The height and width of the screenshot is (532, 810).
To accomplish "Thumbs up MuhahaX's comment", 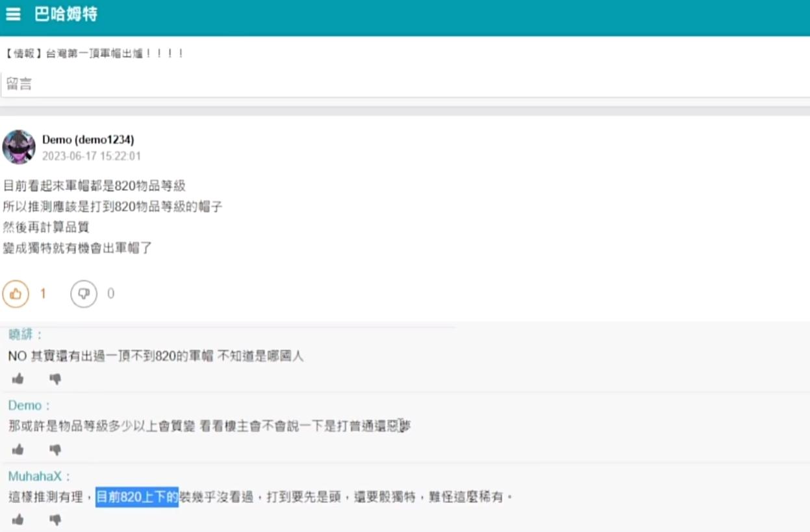I will (19, 519).
